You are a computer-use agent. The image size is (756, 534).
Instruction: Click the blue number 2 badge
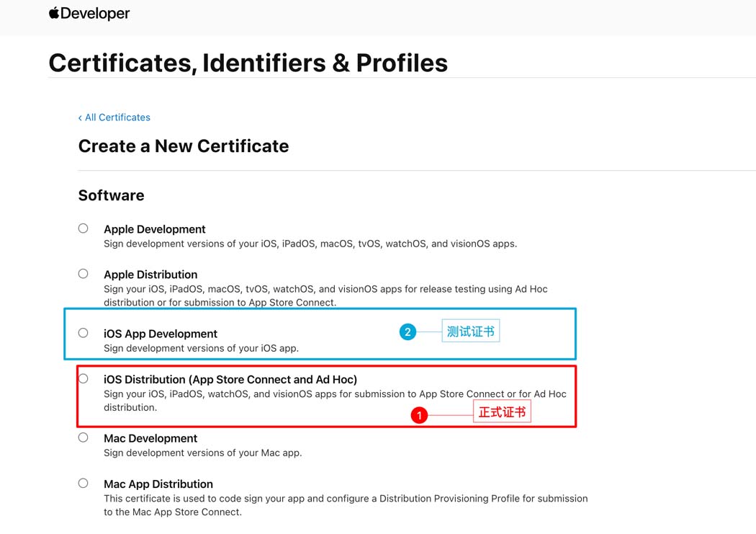click(x=408, y=332)
